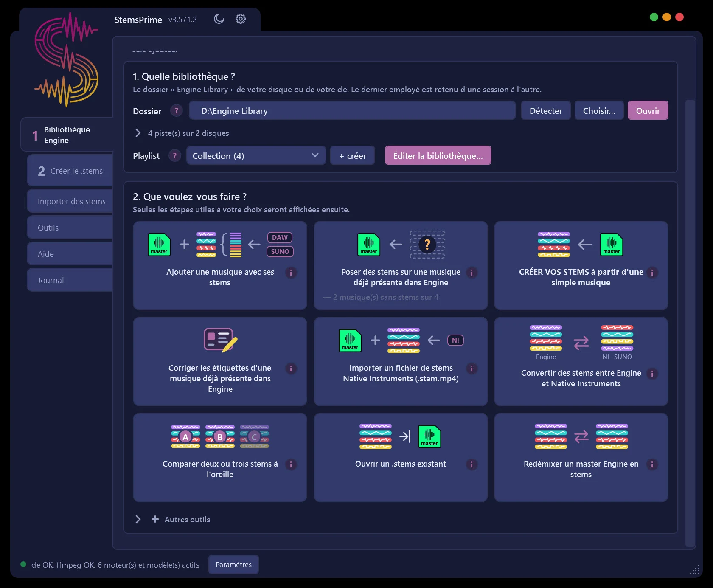Open Importer des stems tab
The width and height of the screenshot is (713, 588).
point(70,201)
